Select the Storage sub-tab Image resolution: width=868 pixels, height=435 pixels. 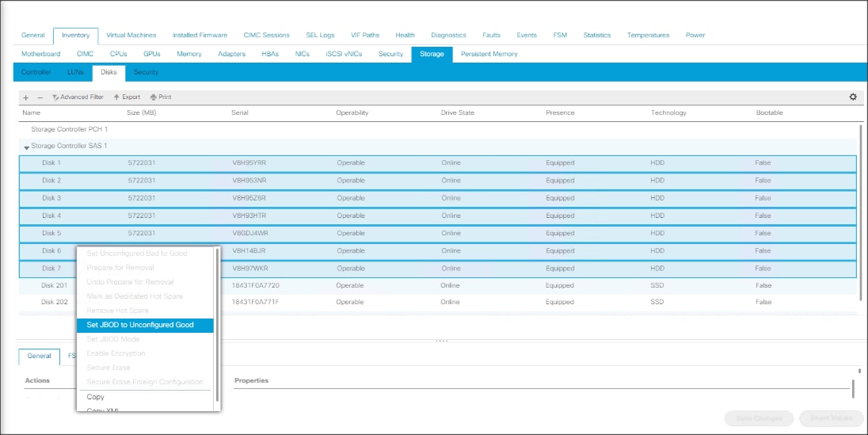[432, 55]
